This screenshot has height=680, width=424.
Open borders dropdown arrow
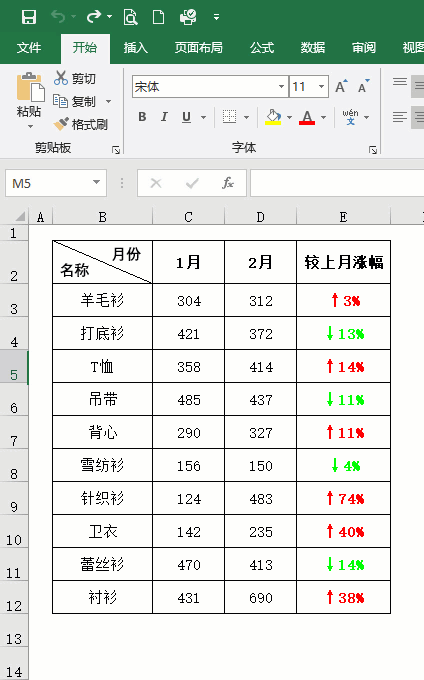[x=246, y=117]
